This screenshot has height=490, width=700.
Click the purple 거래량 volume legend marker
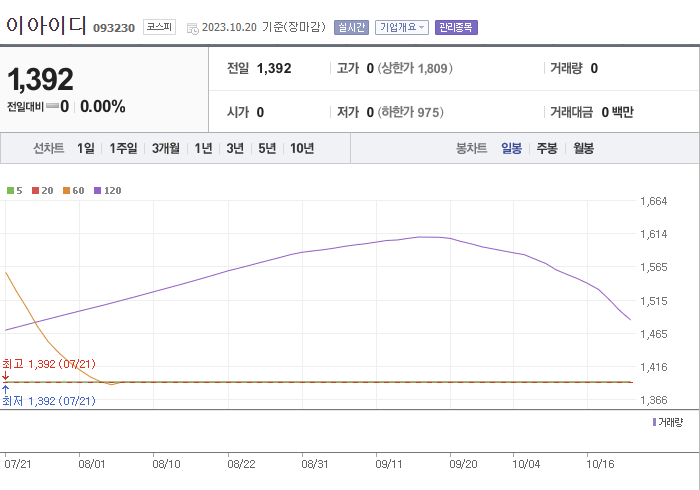click(654, 422)
